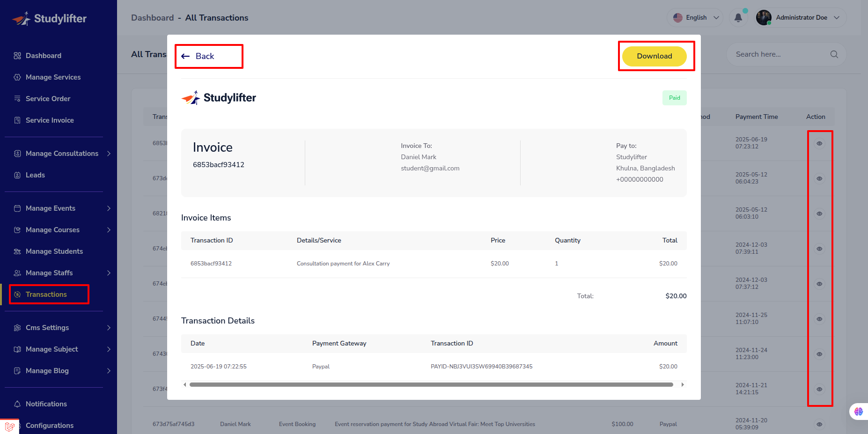Viewport: 868px width, 434px height.
Task: Click the Manage Blog sidebar icon
Action: (17, 371)
